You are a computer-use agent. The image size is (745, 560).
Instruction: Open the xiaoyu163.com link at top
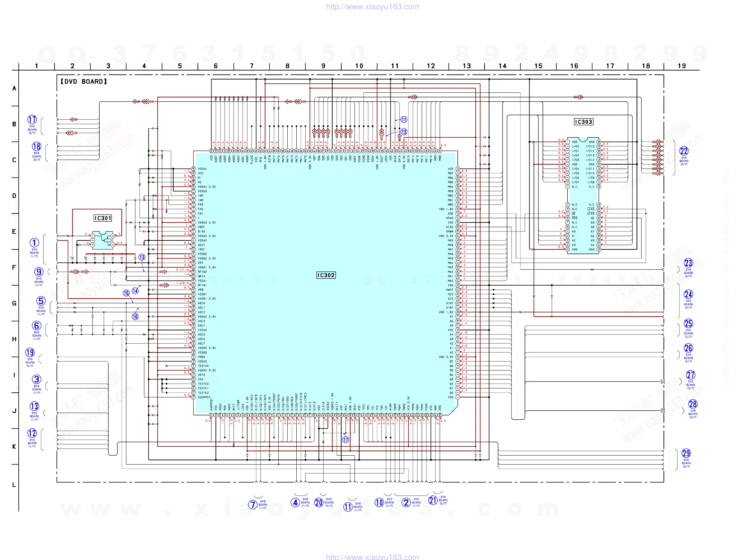click(x=372, y=7)
